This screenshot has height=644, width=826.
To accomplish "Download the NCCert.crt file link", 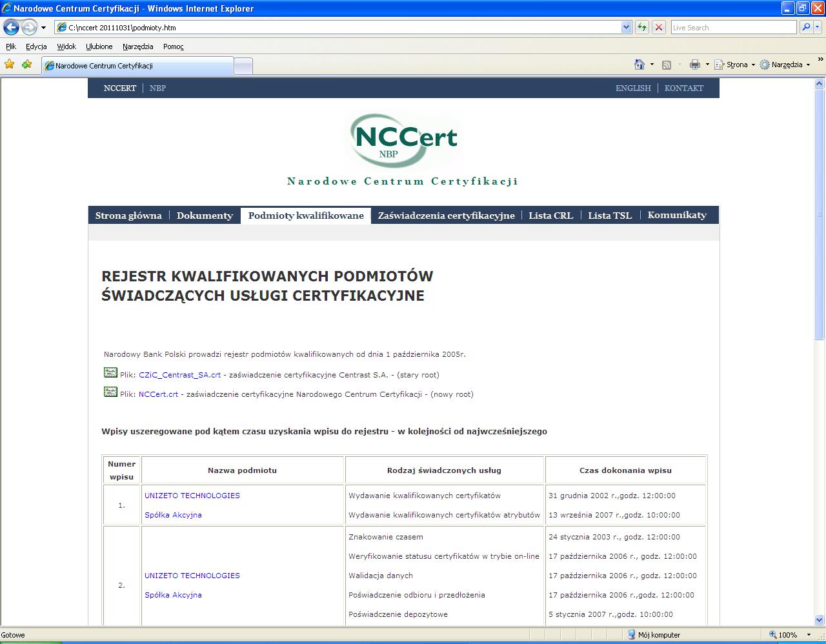I will coord(158,394).
